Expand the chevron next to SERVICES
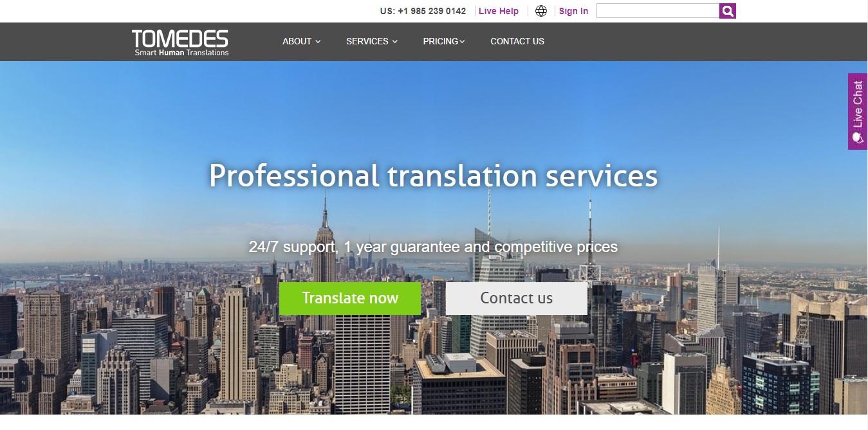868x430 pixels. click(395, 42)
